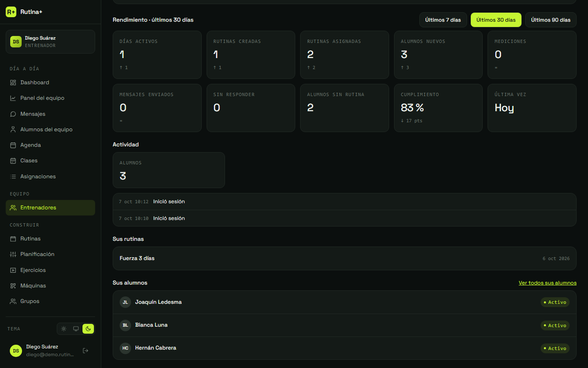
Task: Click the Alumnos sin rutina card
Action: click(345, 108)
